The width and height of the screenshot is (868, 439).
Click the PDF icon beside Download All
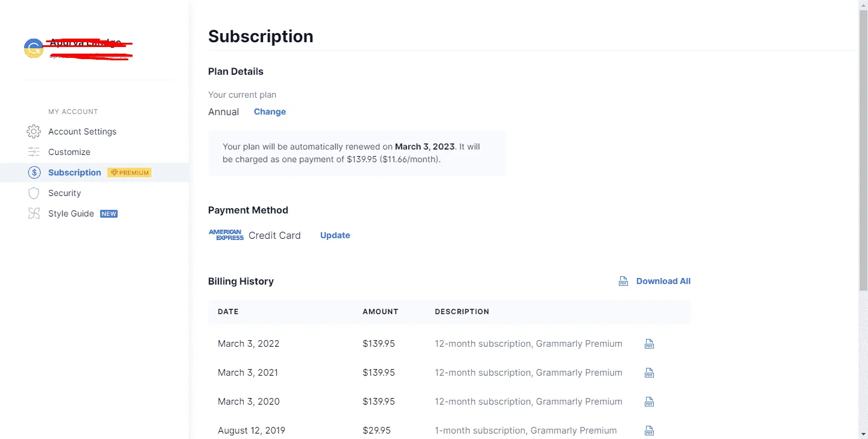tap(623, 281)
